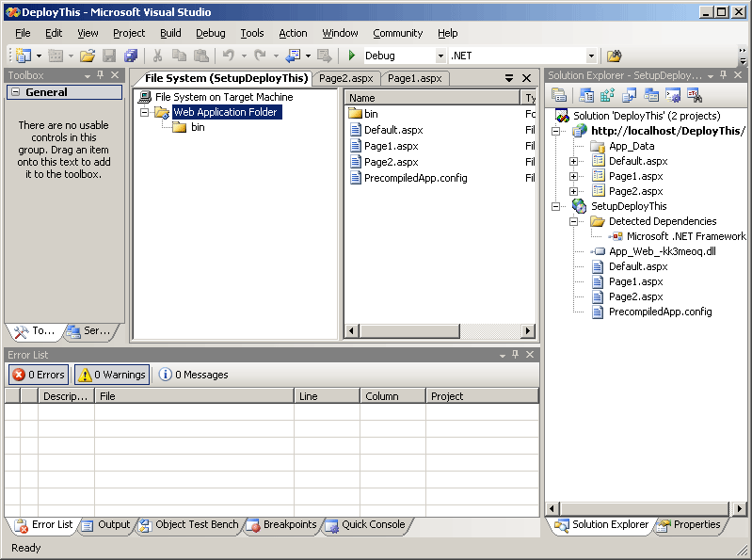Image resolution: width=752 pixels, height=560 pixels.
Task: Expand Default.aspx in Solution Explorer
Action: pos(574,162)
